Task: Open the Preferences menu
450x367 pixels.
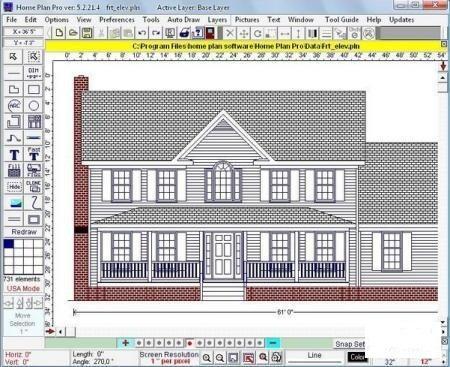Action: pyautogui.click(x=117, y=20)
